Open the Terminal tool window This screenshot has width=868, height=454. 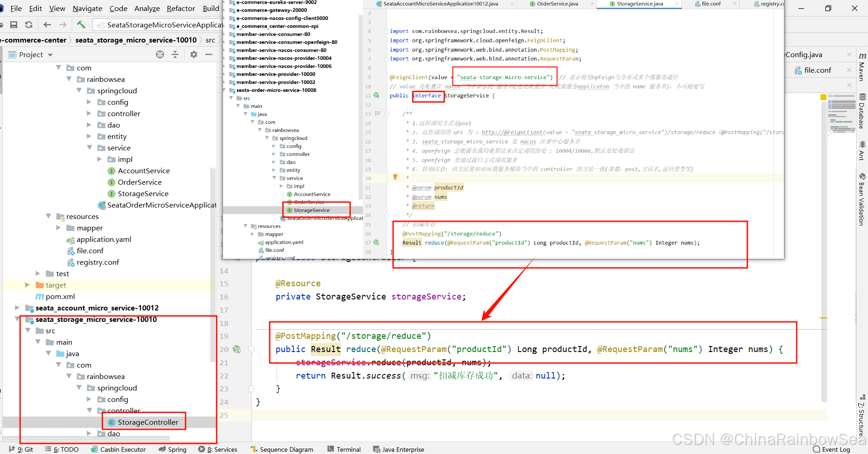(348, 449)
